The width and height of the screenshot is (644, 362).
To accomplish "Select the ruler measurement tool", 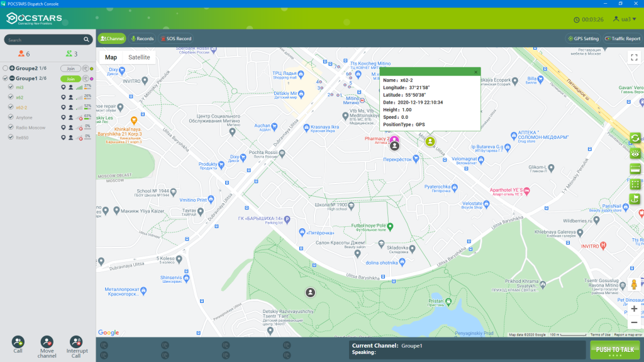I will tap(635, 168).
